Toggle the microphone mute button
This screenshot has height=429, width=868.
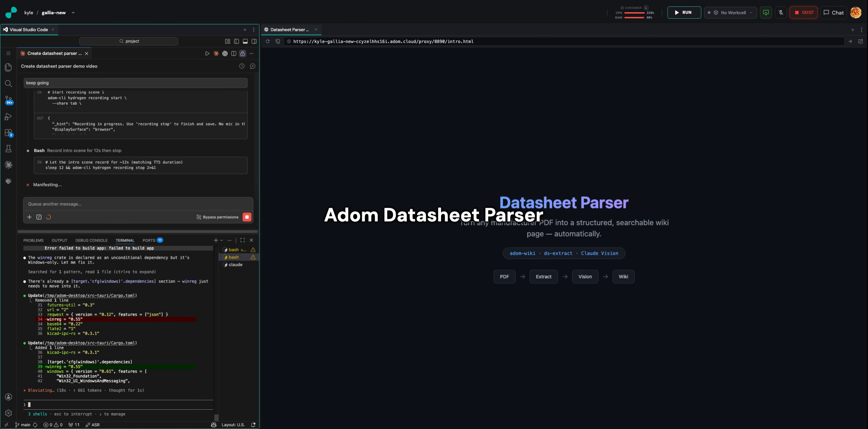(781, 13)
